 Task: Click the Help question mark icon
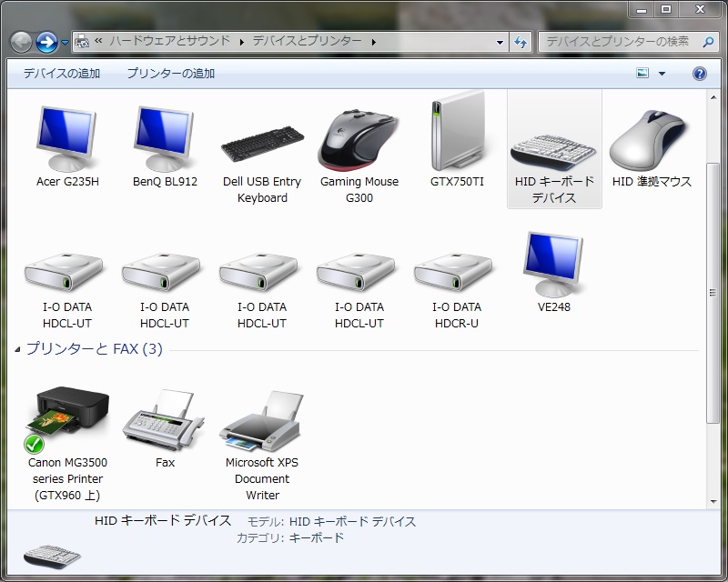pyautogui.click(x=699, y=74)
